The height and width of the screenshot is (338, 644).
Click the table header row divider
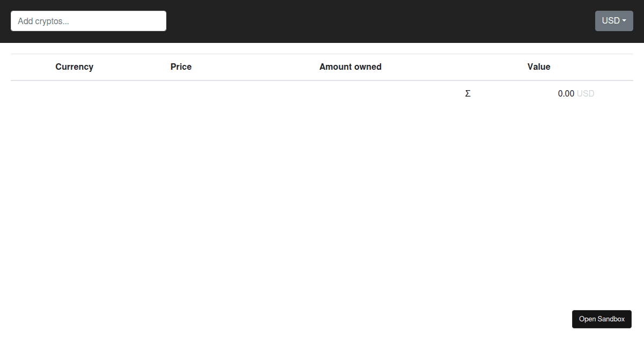click(322, 79)
